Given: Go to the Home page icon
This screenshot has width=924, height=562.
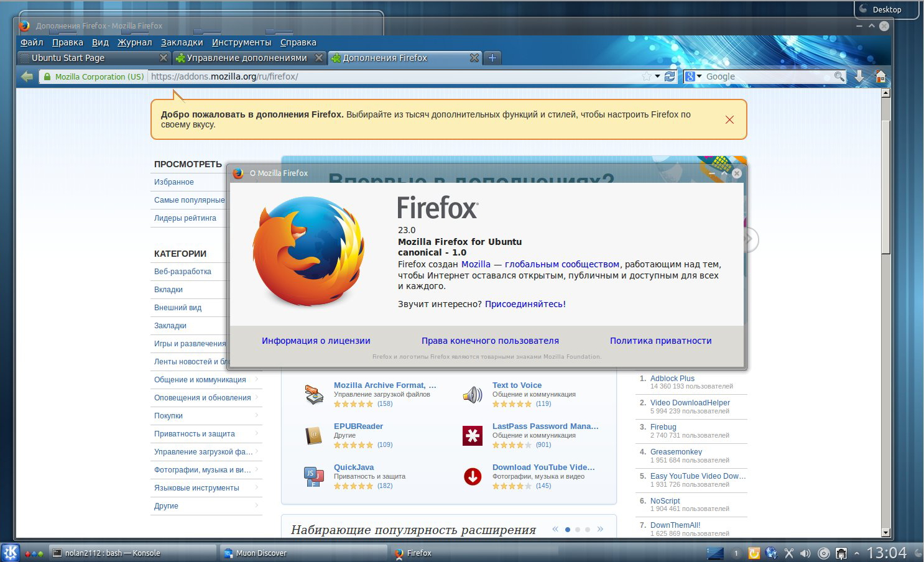Looking at the screenshot, I should coord(880,76).
